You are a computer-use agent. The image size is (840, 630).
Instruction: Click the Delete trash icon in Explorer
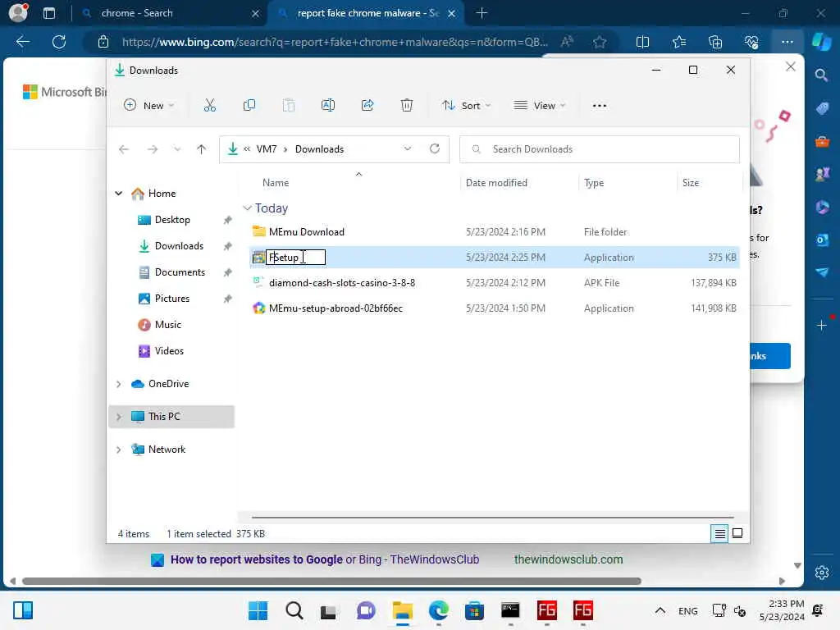pyautogui.click(x=407, y=106)
